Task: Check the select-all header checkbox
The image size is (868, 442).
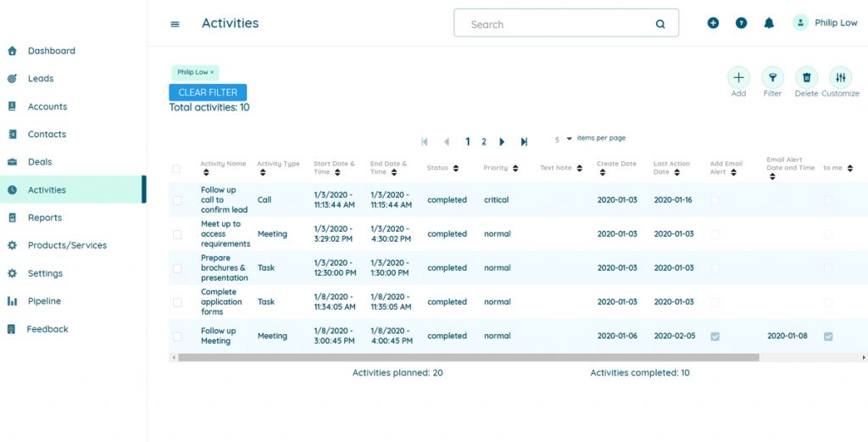Action: [x=176, y=169]
